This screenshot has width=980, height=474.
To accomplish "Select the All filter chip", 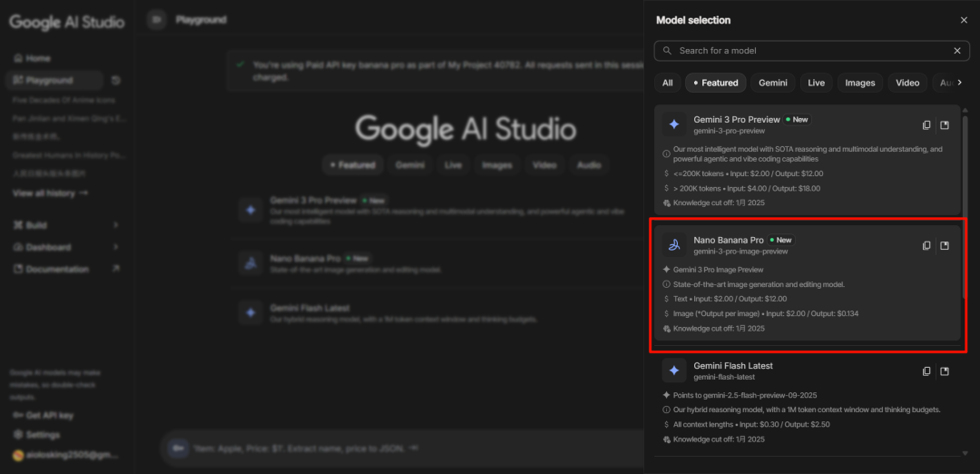I will click(x=667, y=83).
